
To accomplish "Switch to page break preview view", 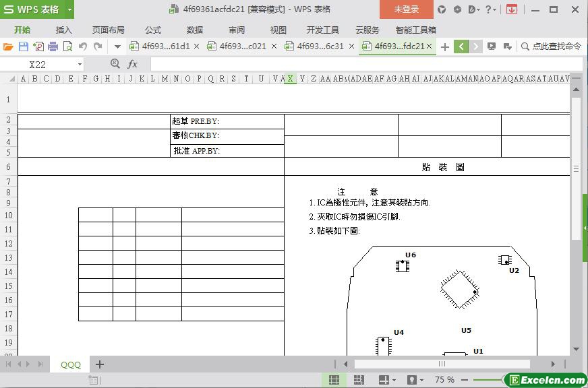I will point(359,380).
